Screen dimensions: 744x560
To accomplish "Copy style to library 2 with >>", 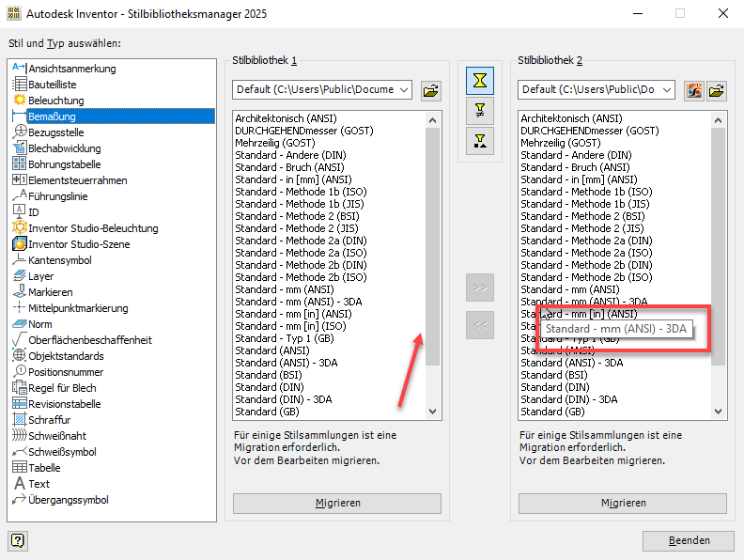I will point(480,288).
